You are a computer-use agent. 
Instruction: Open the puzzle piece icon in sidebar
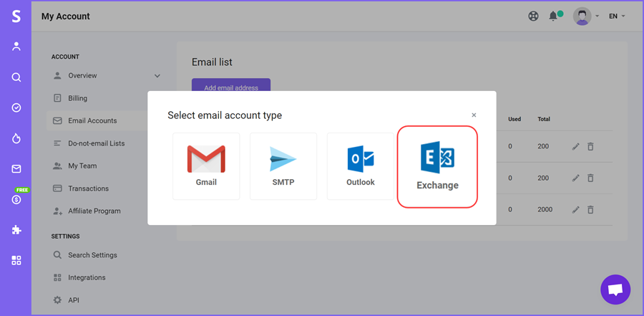click(x=16, y=230)
